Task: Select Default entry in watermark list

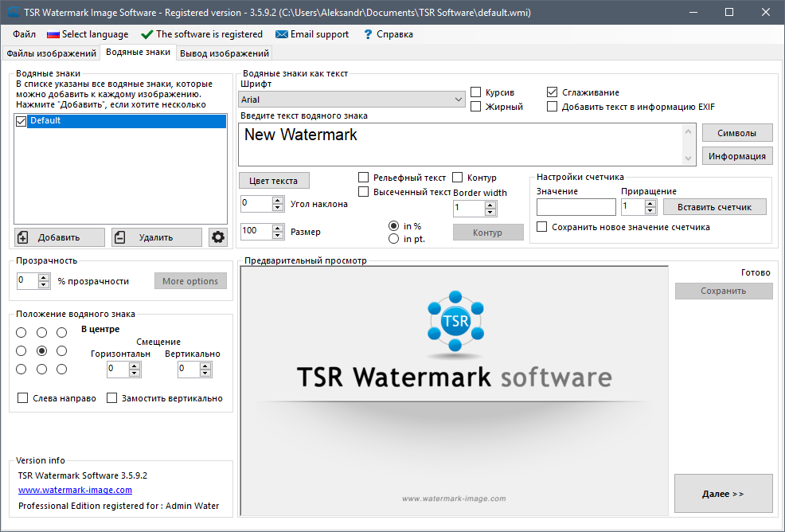Action: tap(127, 121)
